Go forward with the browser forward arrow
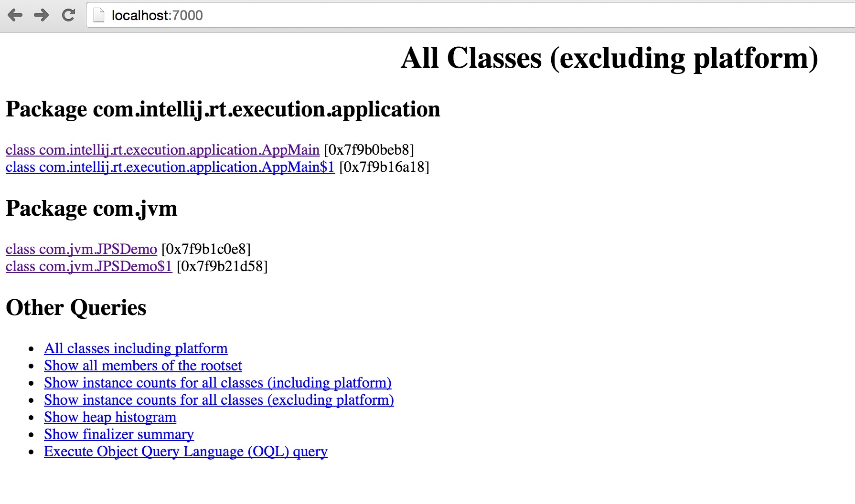Image resolution: width=855 pixels, height=504 pixels. click(x=42, y=15)
